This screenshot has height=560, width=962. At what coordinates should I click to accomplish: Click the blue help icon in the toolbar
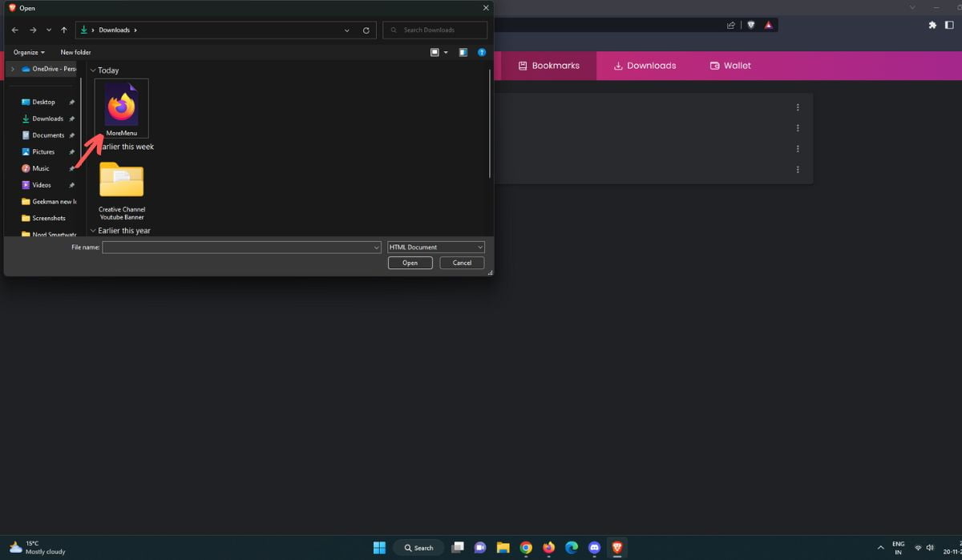pos(481,52)
